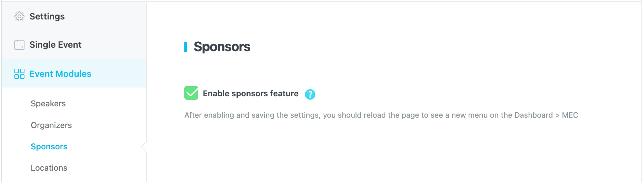
Task: Click the sidebar arrow notch beside Sponsors
Action: (144, 147)
